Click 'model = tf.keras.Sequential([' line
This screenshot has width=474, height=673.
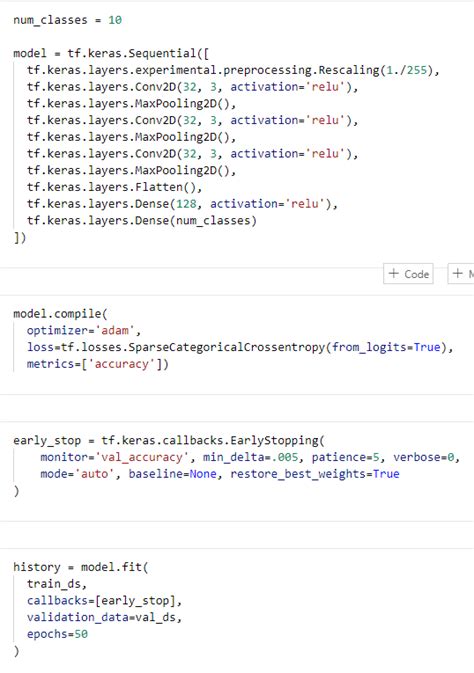coord(111,54)
